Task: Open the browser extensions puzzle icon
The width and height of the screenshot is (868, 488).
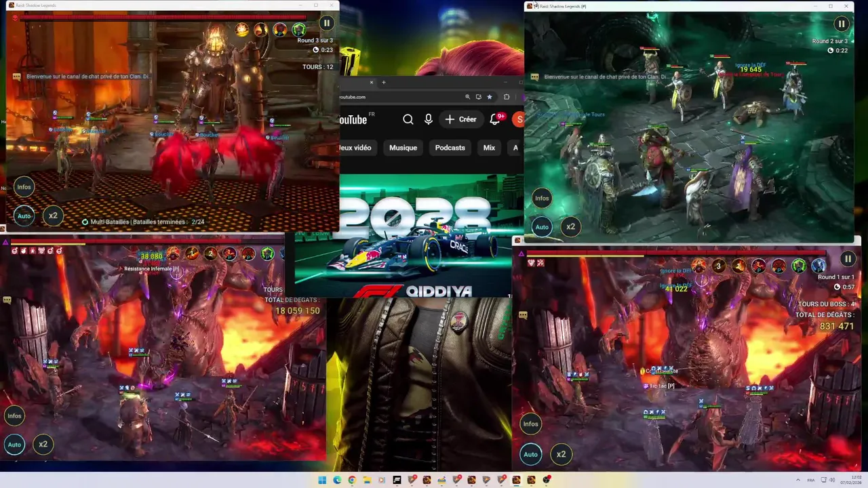Action: (x=506, y=97)
